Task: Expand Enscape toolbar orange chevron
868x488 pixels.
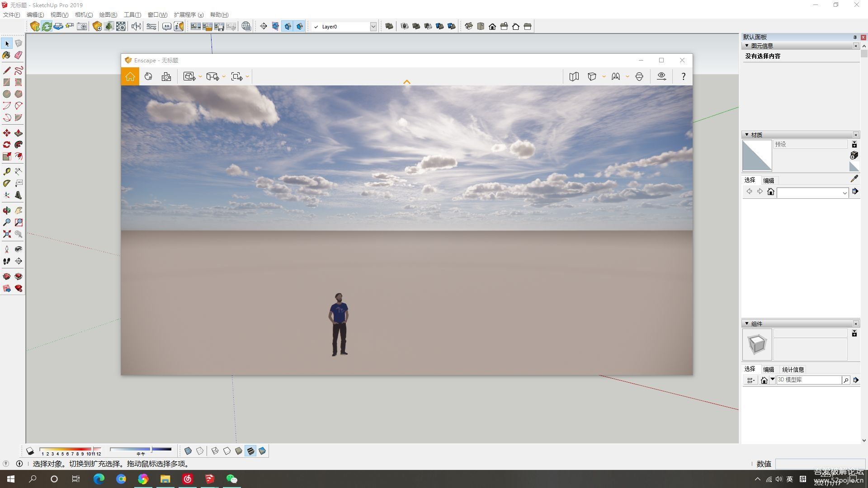Action: pos(406,82)
